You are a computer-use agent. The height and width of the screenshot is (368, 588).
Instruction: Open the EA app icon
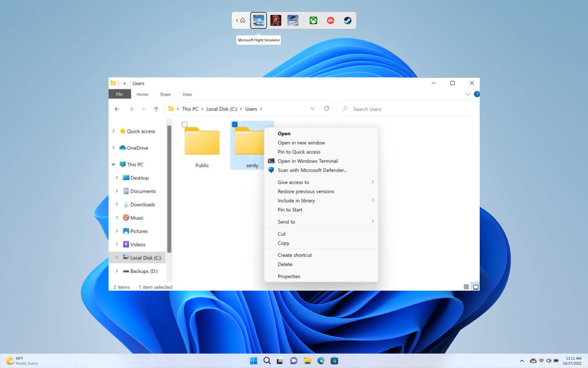(x=330, y=20)
